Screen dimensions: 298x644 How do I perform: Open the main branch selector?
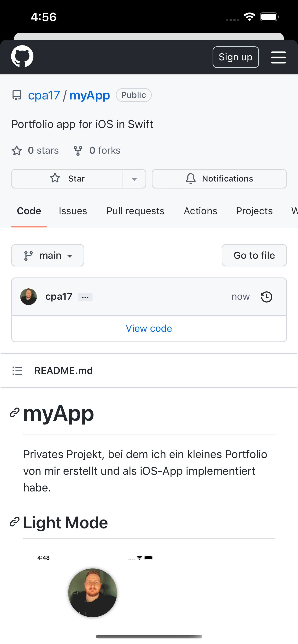tap(48, 255)
